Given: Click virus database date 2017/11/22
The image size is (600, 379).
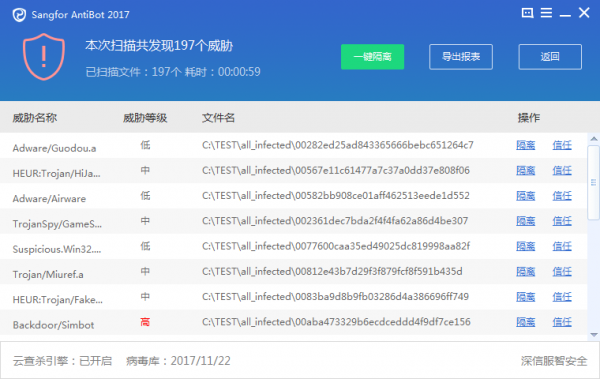Looking at the screenshot, I should tap(201, 361).
